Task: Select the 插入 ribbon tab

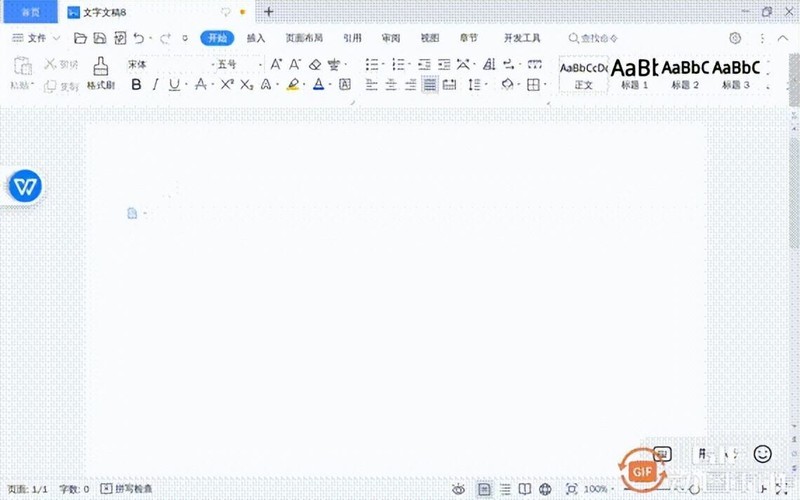Action: click(x=256, y=38)
